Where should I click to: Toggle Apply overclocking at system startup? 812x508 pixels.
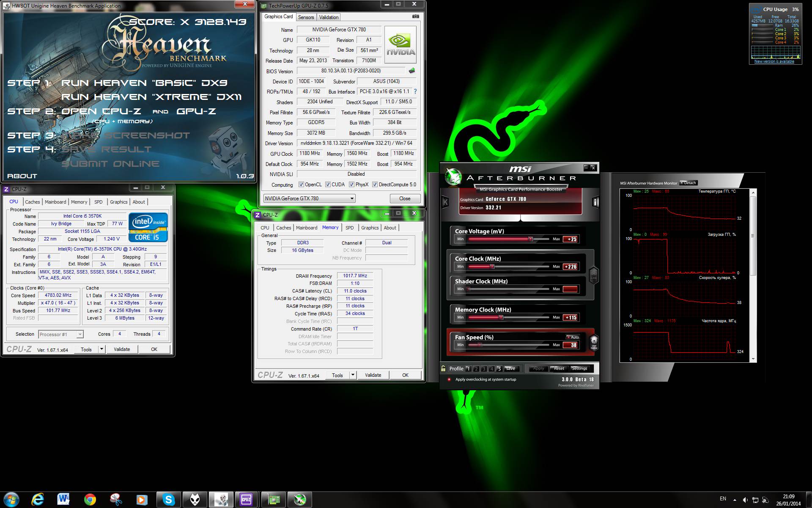tap(449, 379)
